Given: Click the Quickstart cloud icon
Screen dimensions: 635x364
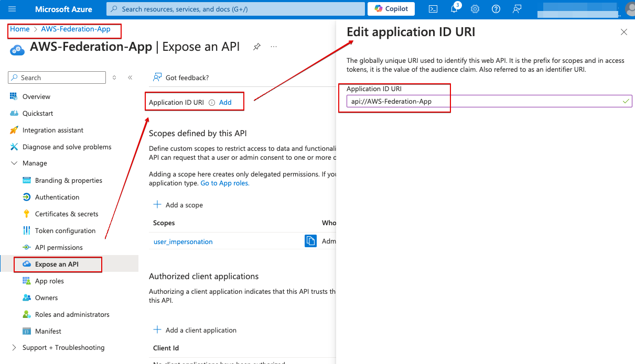Looking at the screenshot, I should 14,113.
